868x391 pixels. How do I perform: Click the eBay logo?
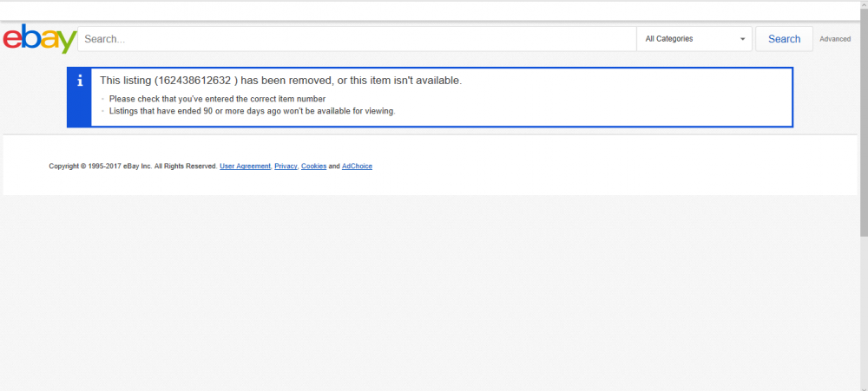tap(40, 40)
